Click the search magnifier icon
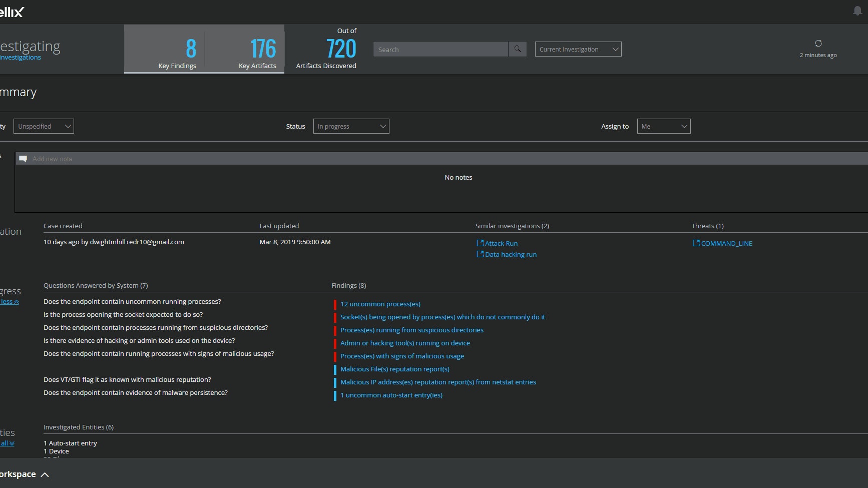 [518, 49]
